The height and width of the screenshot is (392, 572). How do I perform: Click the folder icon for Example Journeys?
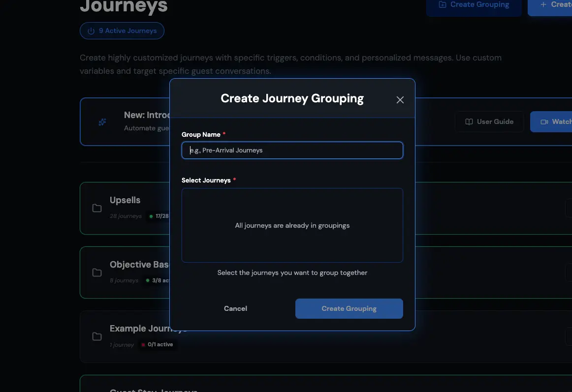pyautogui.click(x=96, y=336)
